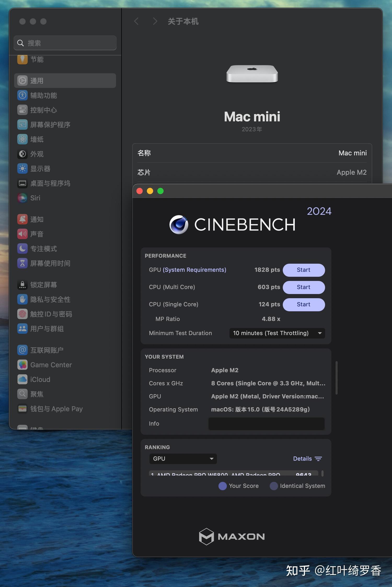Click the Accessibility (辅助功能) sidebar icon
Screen dimensions: 392x587
(x=22, y=95)
